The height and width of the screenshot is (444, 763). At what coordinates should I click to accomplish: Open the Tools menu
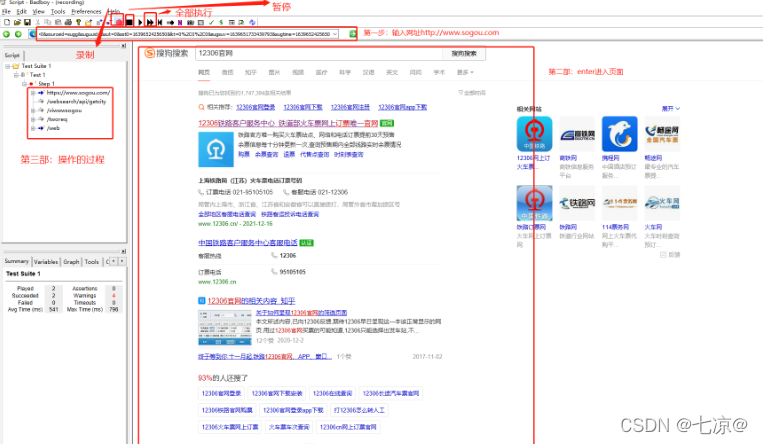(58, 11)
